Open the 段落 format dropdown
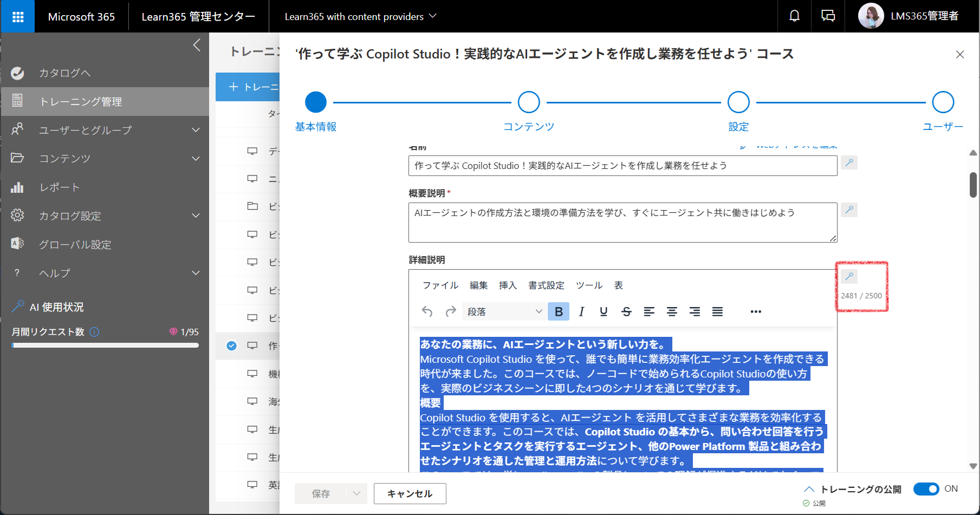The width and height of the screenshot is (980, 515). (504, 311)
